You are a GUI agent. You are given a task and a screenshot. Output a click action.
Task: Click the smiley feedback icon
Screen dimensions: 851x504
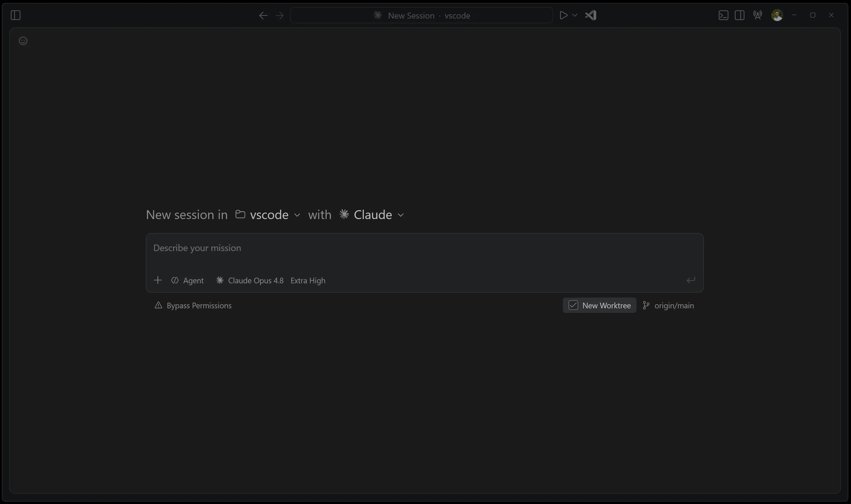(23, 41)
